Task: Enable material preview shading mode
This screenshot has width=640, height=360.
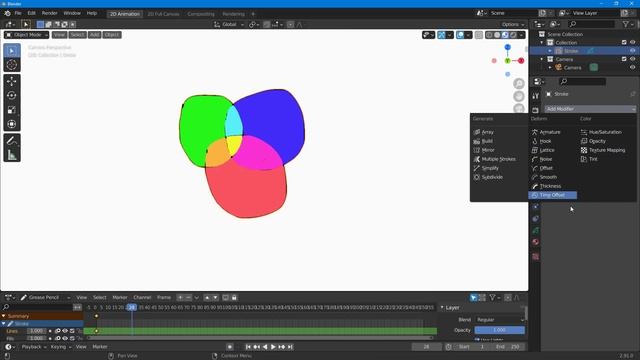Action: pyautogui.click(x=505, y=35)
